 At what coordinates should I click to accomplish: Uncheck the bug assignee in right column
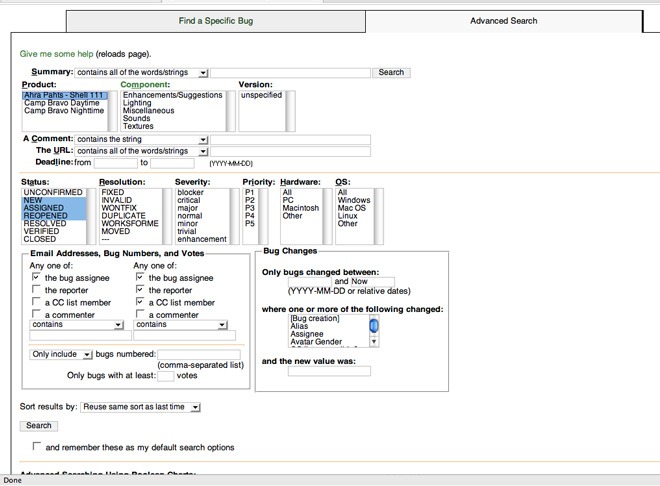(x=140, y=277)
